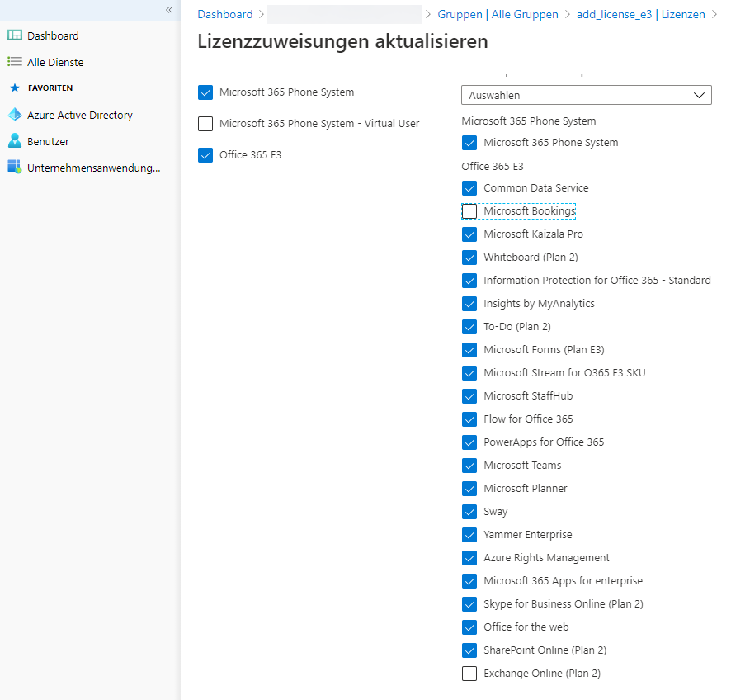
Task: Click the Microsoft 365 Phone System section heading
Action: (529, 121)
